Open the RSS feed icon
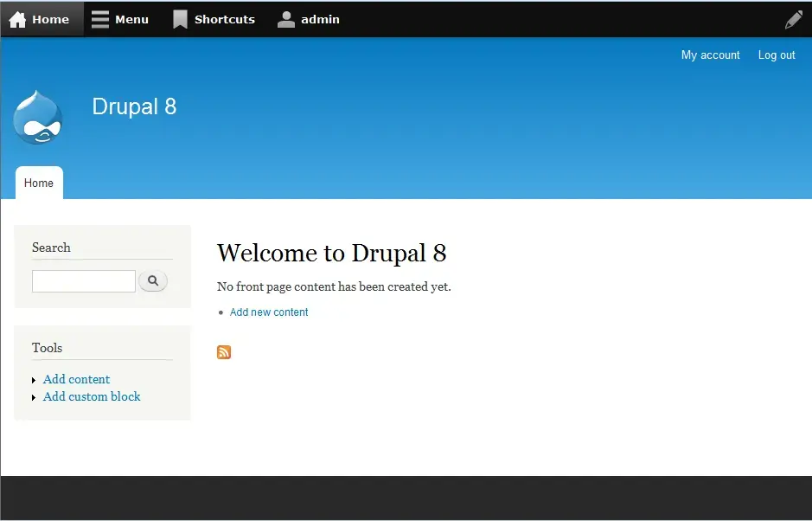 tap(224, 352)
